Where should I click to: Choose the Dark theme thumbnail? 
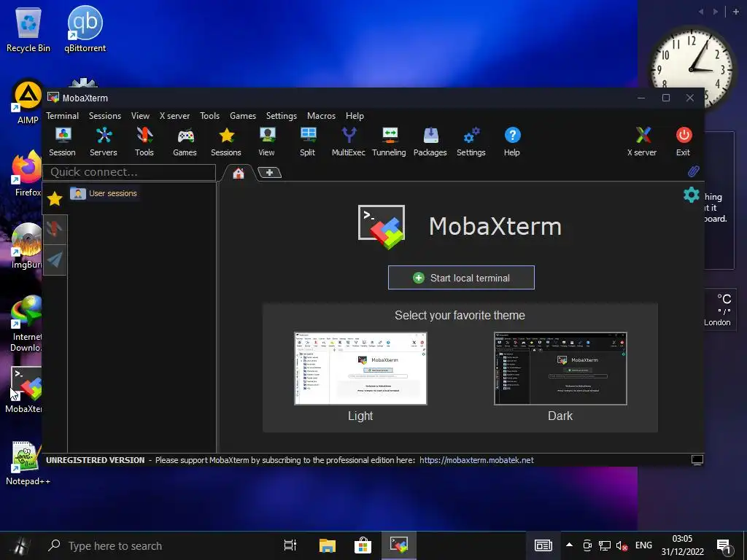click(560, 368)
